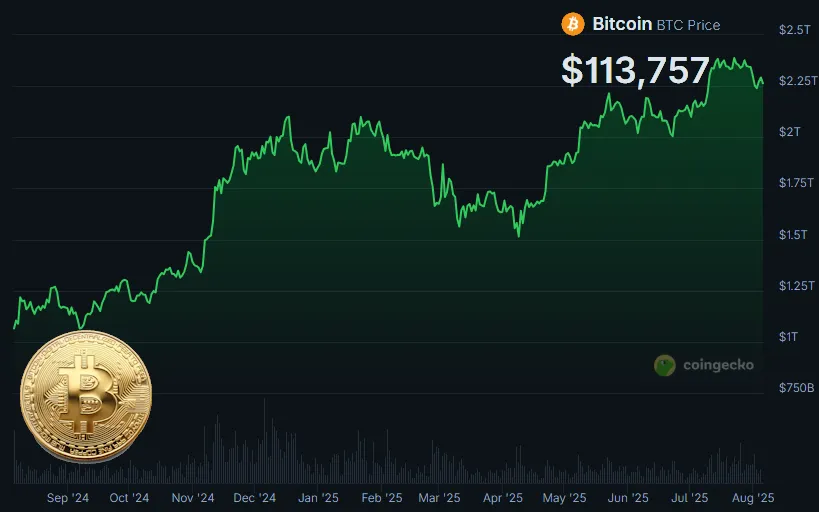Viewport: 819px width, 512px height.
Task: Click the Bitcoin title text
Action: pos(622,24)
